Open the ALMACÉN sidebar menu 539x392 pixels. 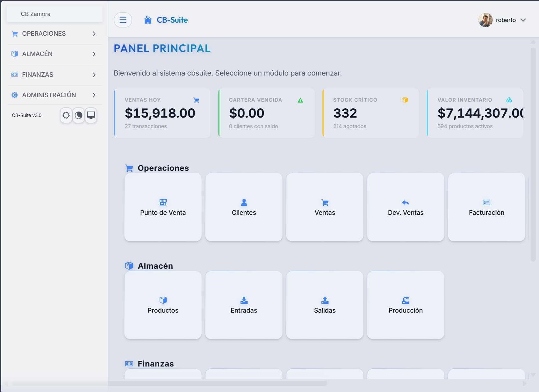[x=54, y=54]
